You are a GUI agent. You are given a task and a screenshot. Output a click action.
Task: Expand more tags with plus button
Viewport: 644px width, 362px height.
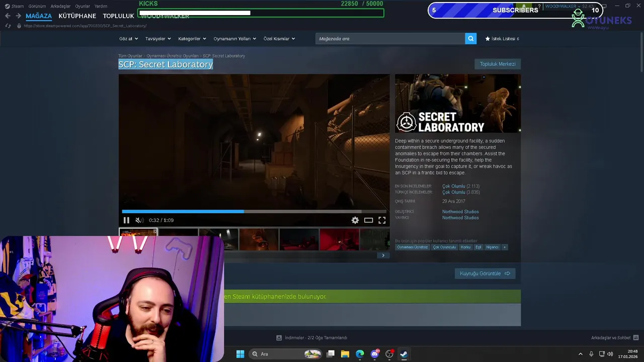505,247
